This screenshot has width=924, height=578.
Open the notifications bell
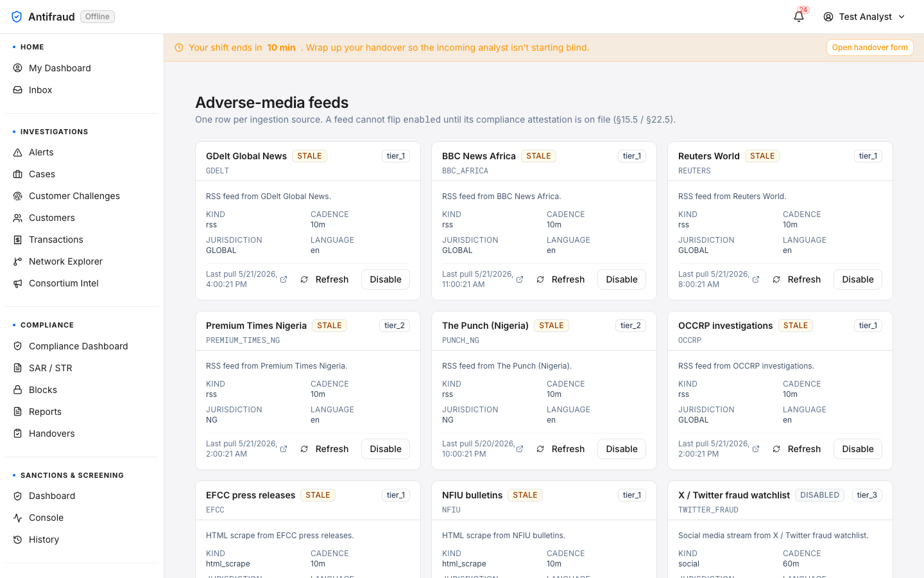pyautogui.click(x=799, y=17)
